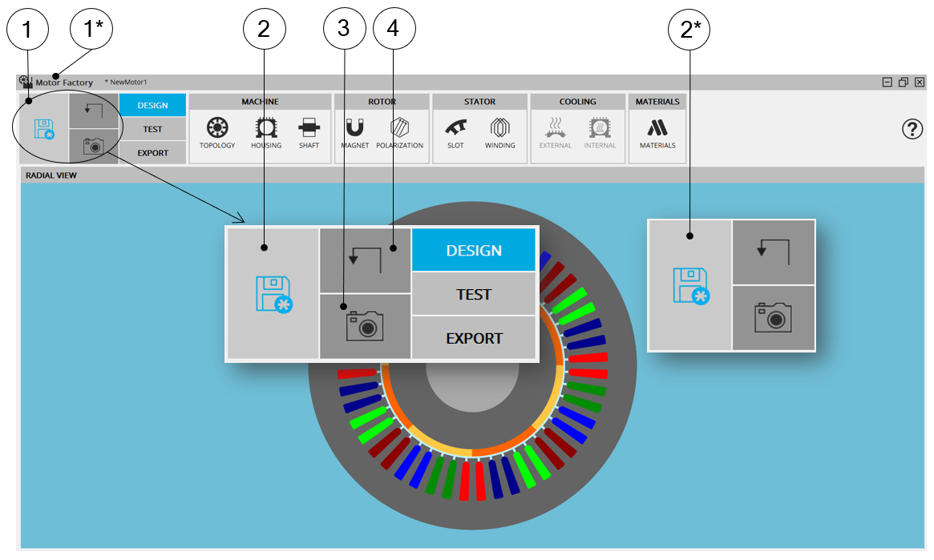Viewport: 934px width, 560px height.
Task: Take a screenshot with the camera icon
Action: (x=94, y=146)
